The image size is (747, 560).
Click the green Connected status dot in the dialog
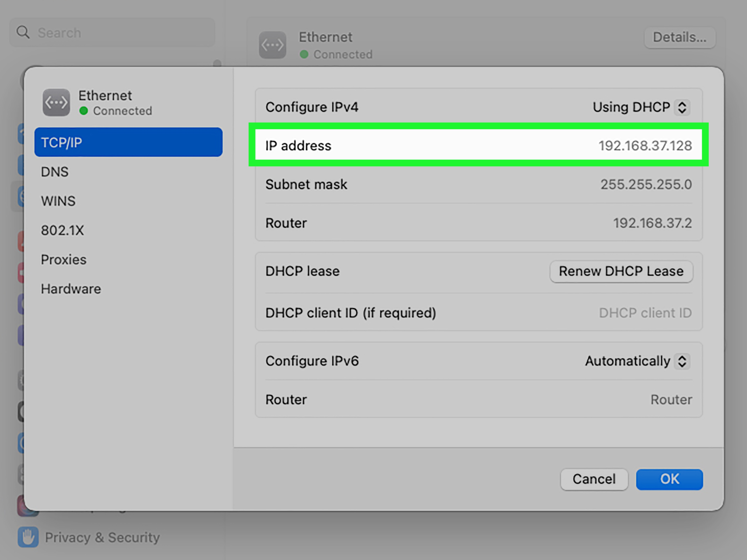[x=84, y=111]
